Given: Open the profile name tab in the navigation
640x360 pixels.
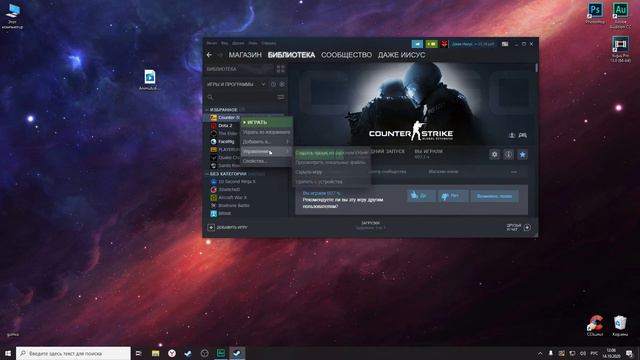Looking at the screenshot, I should click(401, 55).
